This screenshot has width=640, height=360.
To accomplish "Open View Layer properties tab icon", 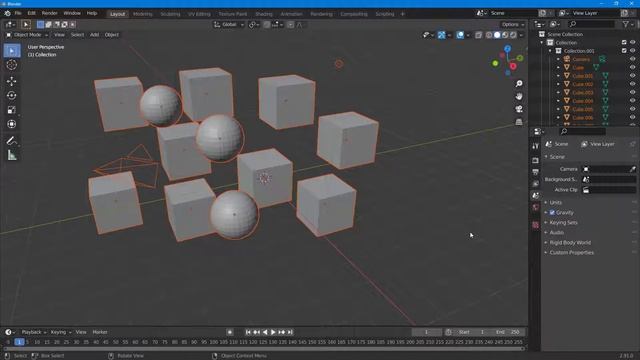I will click(536, 184).
